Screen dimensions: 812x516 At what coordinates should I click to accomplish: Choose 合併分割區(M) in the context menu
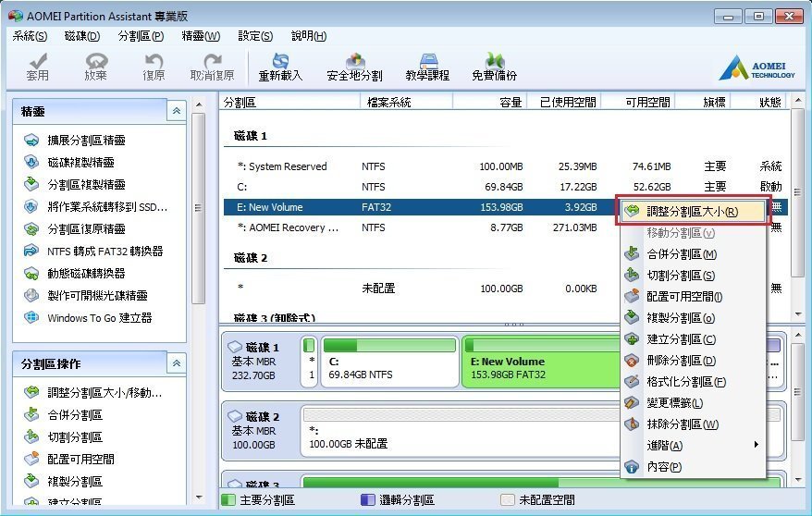click(x=693, y=254)
